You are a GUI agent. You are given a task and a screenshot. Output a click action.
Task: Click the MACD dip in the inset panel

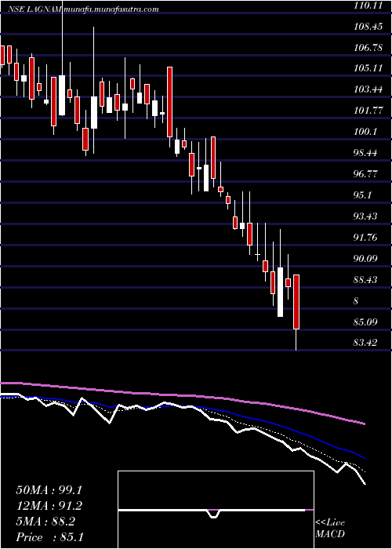point(214,514)
